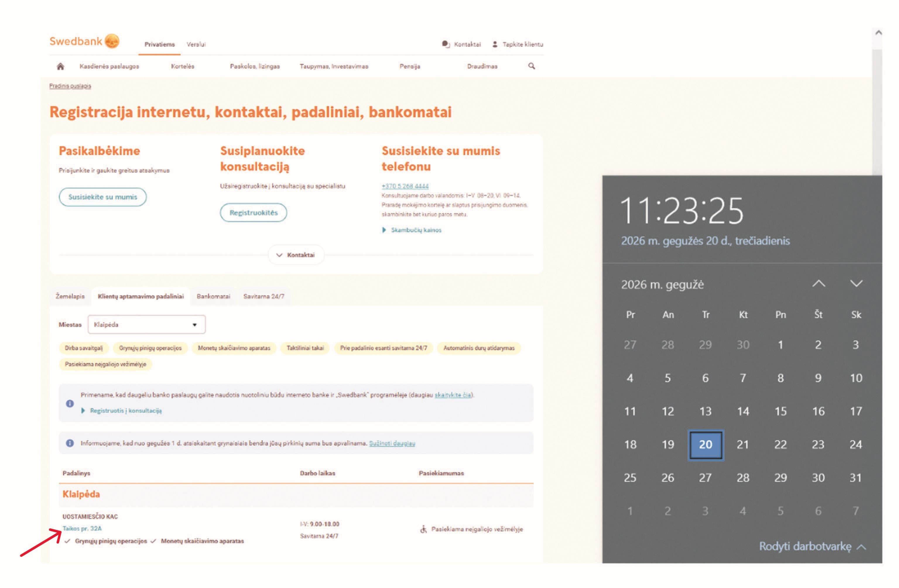Click Tapkite klientu link
This screenshot has height=588, width=899.
coord(523,44)
